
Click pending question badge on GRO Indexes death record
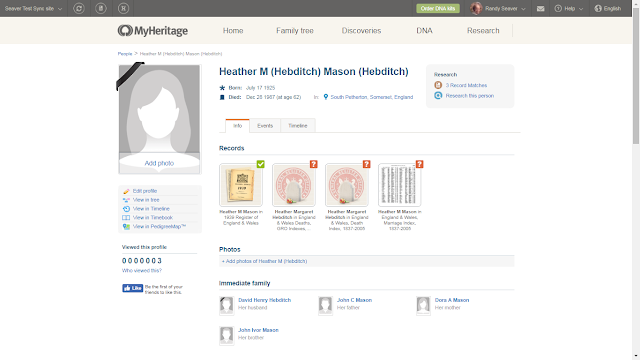(x=313, y=164)
